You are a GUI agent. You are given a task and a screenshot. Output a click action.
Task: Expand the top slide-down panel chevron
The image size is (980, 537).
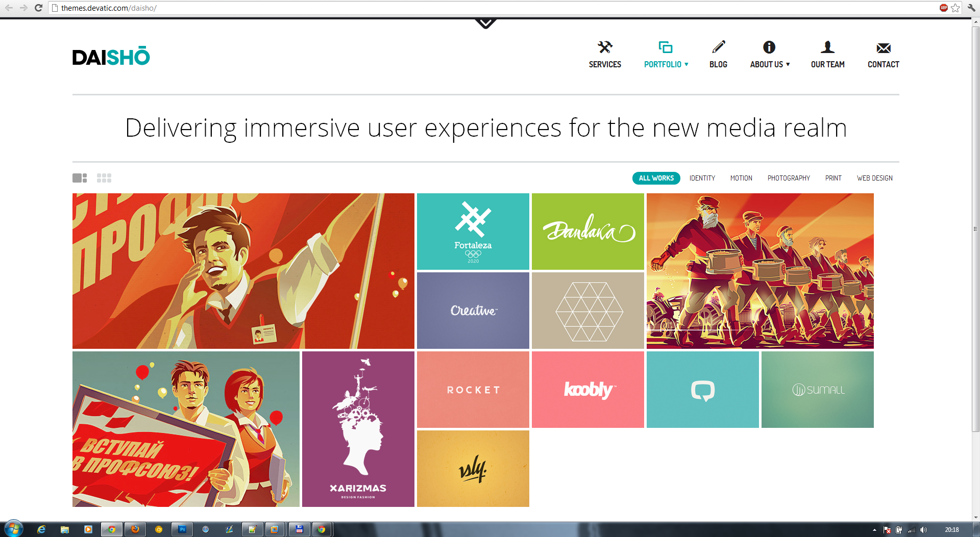486,23
